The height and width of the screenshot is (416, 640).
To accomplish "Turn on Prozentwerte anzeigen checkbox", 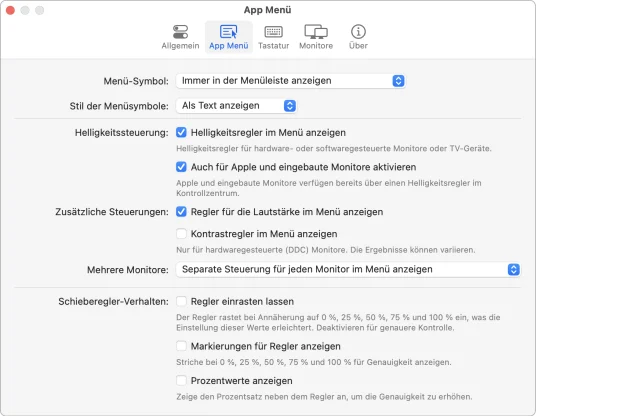I will [182, 381].
